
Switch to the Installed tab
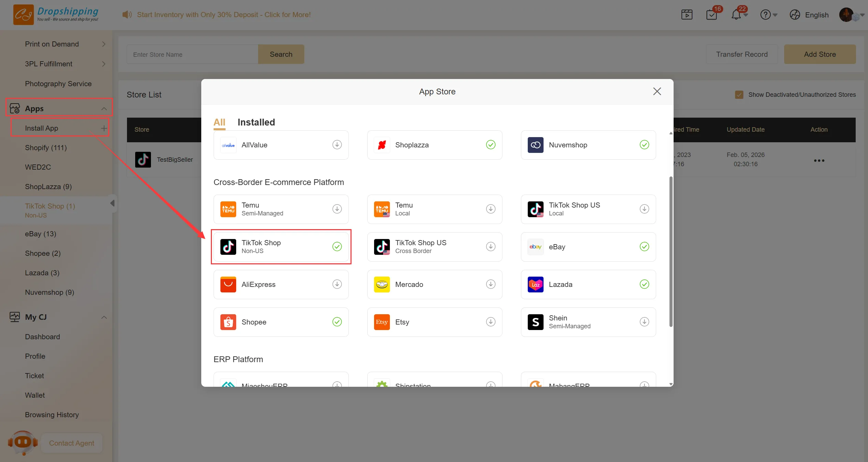(256, 122)
